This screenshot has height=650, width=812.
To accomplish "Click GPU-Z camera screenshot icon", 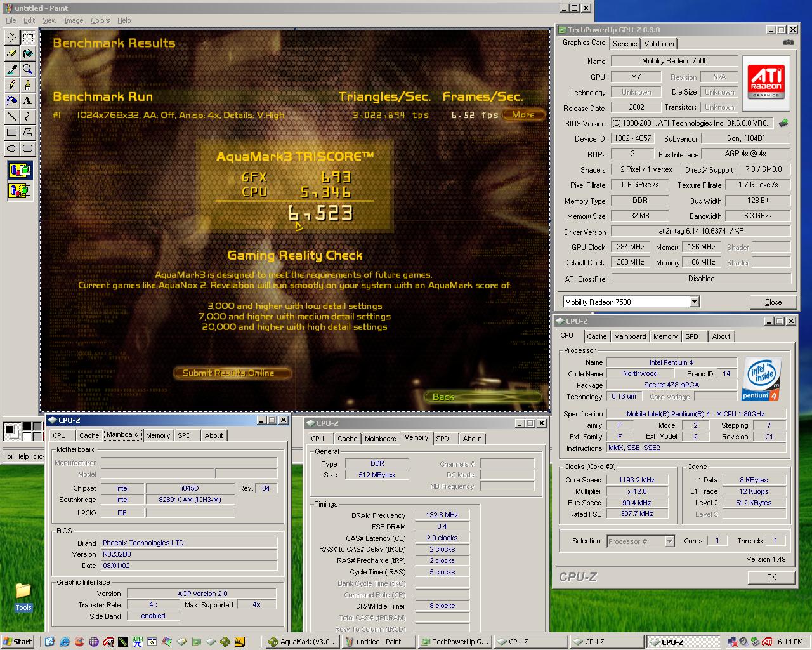I will [788, 43].
